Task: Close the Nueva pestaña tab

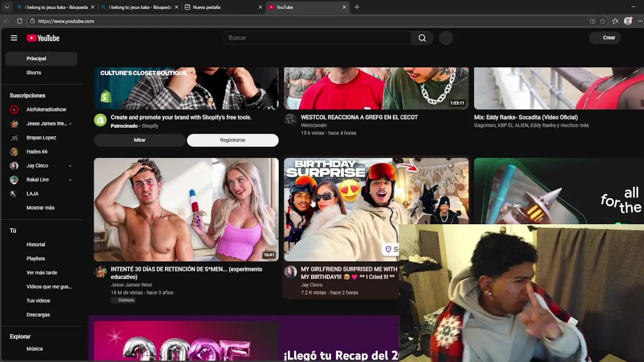Action: click(x=260, y=7)
